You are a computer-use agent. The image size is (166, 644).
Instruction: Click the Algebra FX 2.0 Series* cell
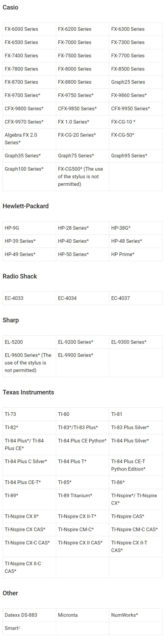pyautogui.click(x=29, y=139)
